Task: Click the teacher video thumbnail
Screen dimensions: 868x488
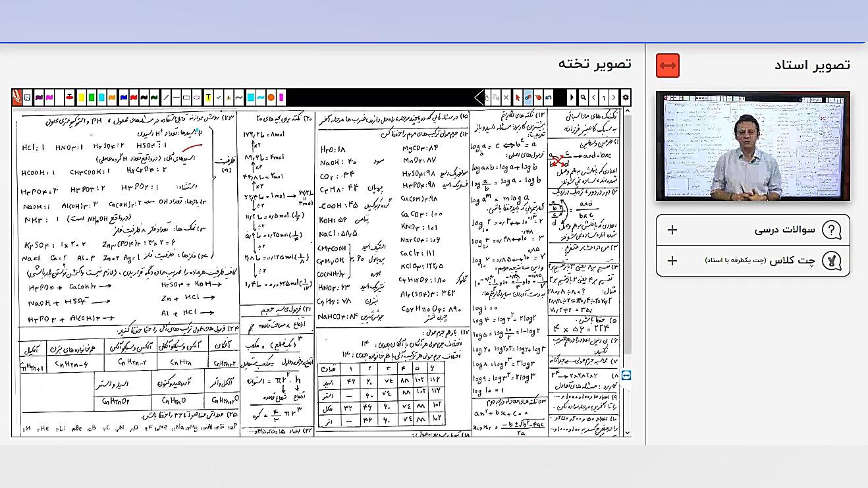Action: 753,146
